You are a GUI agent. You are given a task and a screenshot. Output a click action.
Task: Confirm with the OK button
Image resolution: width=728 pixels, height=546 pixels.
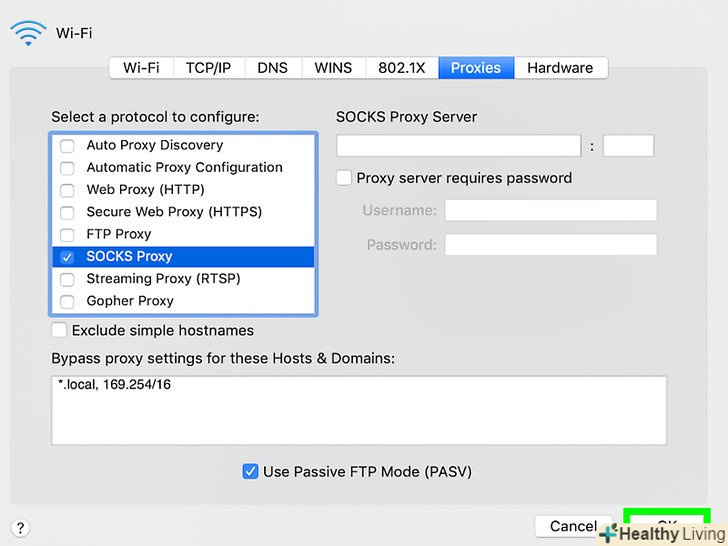click(666, 524)
